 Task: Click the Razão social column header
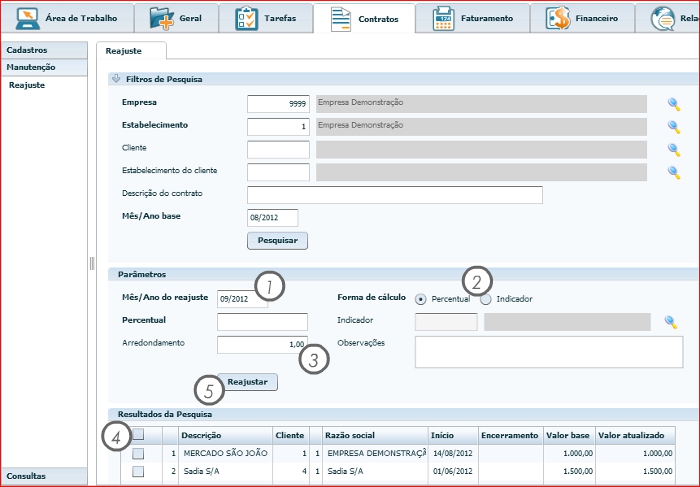click(375, 435)
